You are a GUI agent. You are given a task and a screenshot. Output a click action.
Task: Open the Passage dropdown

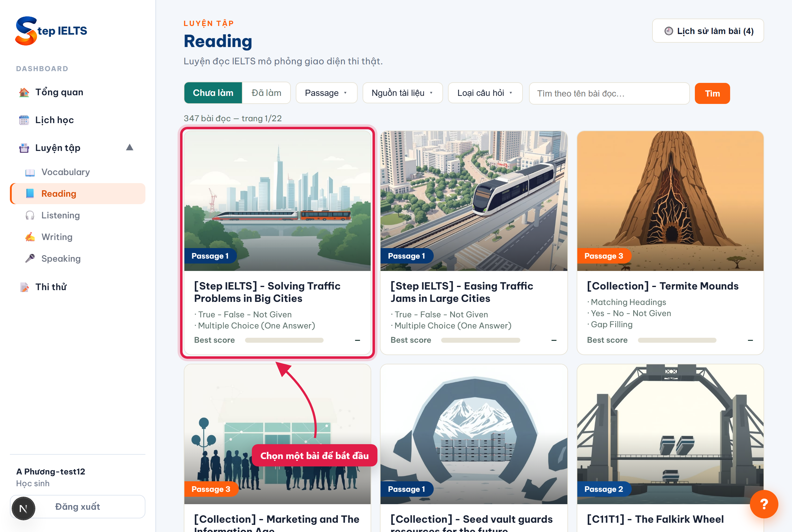coord(326,93)
